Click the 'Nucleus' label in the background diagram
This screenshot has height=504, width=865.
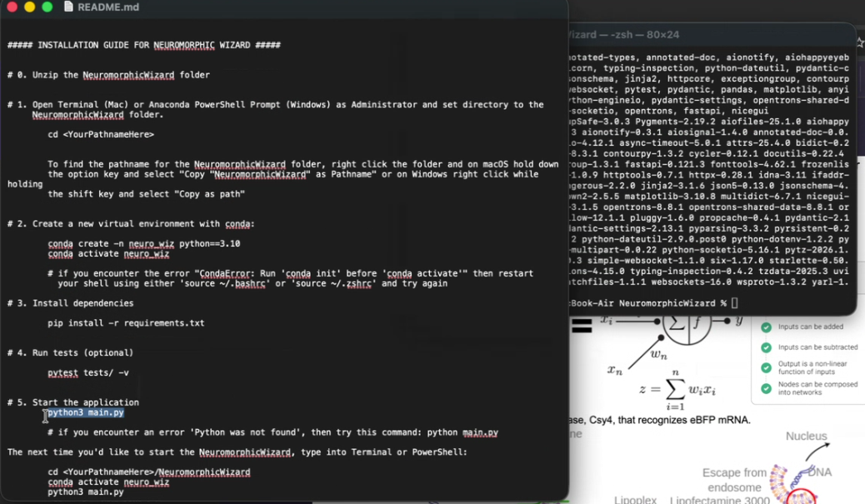coord(806,437)
